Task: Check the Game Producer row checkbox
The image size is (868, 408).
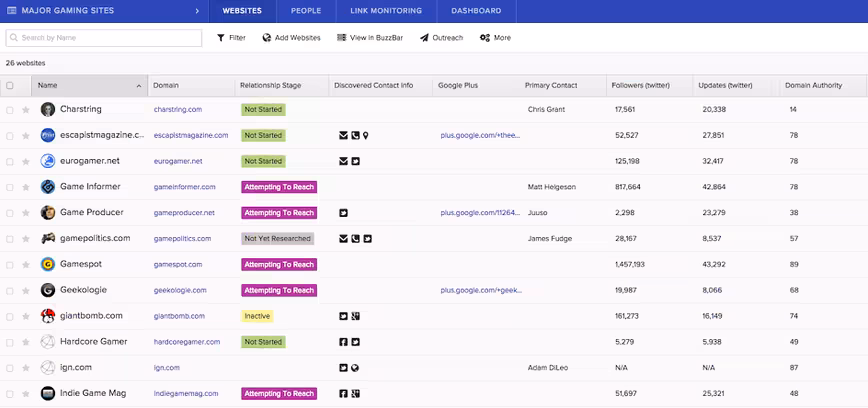Action: pyautogui.click(x=9, y=214)
